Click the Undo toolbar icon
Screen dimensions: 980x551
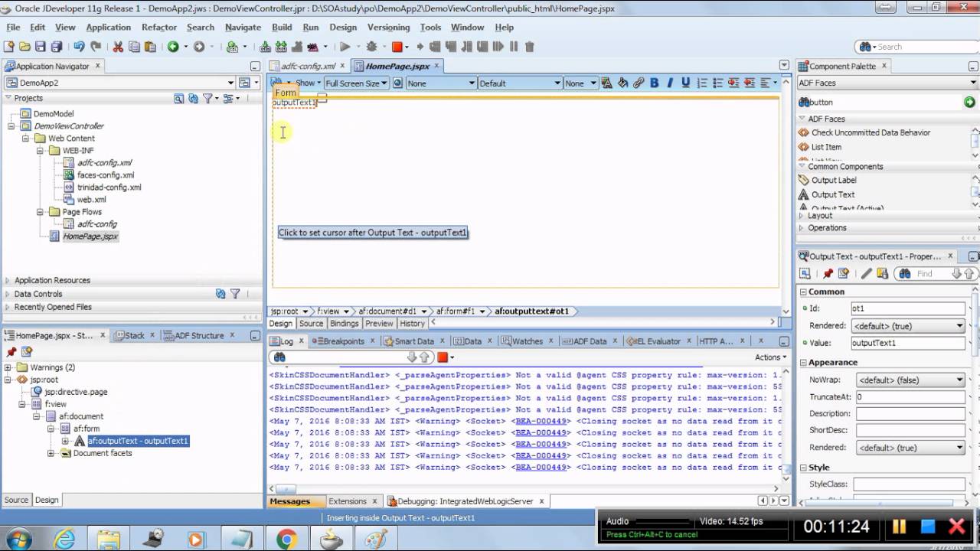point(79,47)
